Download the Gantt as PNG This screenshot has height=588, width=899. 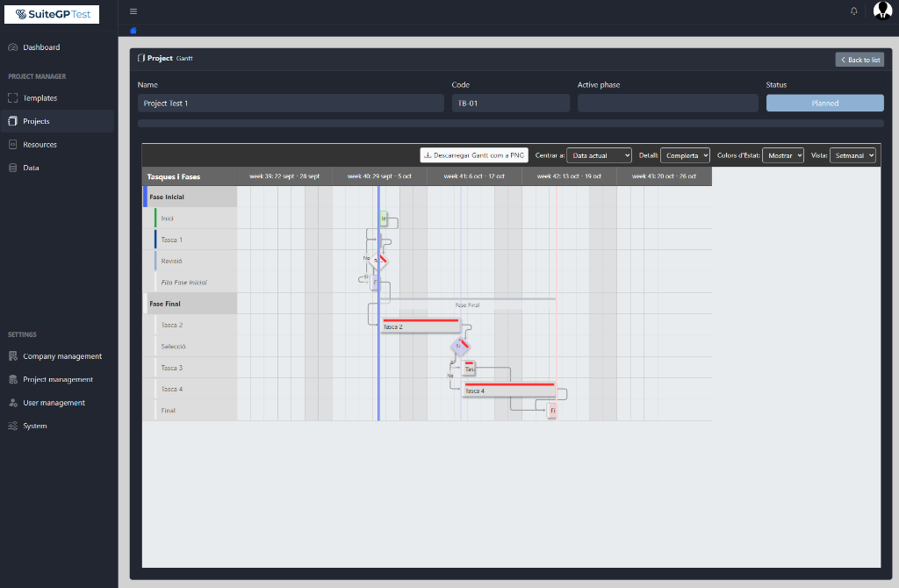474,155
